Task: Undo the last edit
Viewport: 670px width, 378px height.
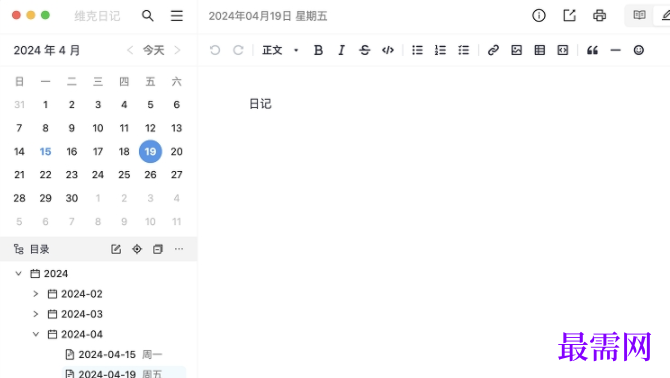Action: click(215, 50)
